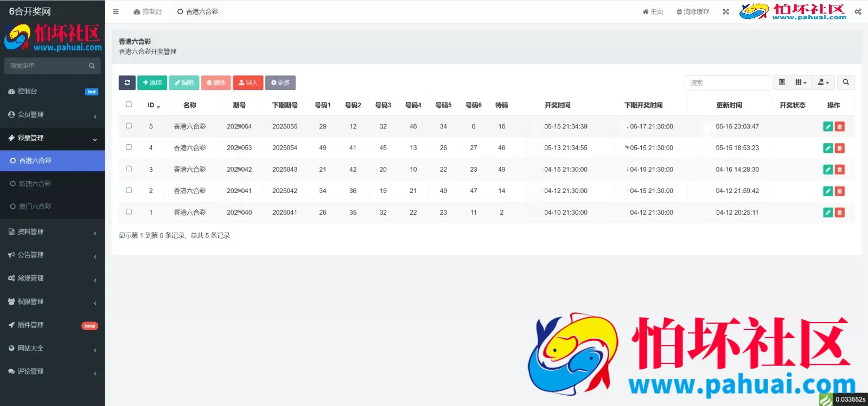Delete row ID 1 with red trash icon

[840, 212]
